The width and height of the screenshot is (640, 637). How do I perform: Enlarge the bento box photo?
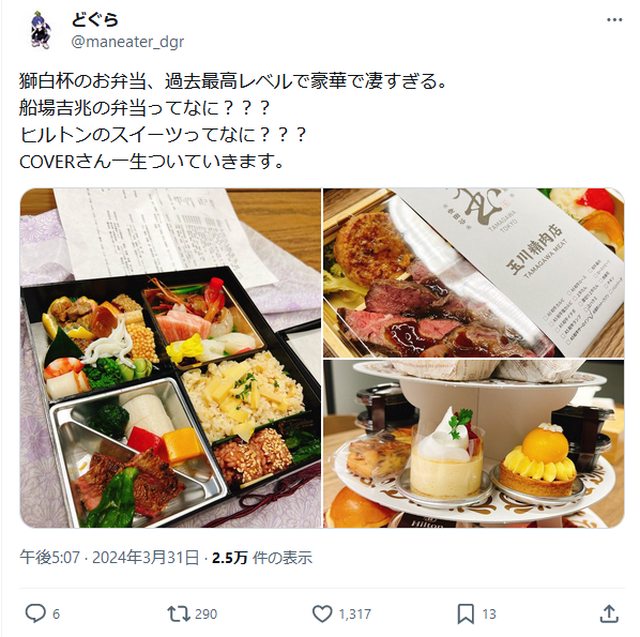pos(171,358)
